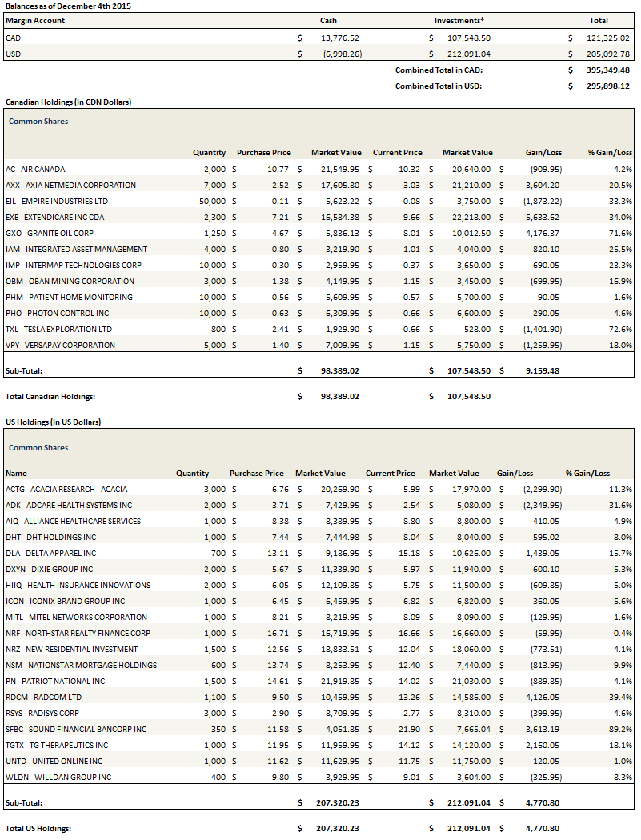
Task: Click the TXL Tesla Exploration -72.6% cell
Action: tap(618, 329)
